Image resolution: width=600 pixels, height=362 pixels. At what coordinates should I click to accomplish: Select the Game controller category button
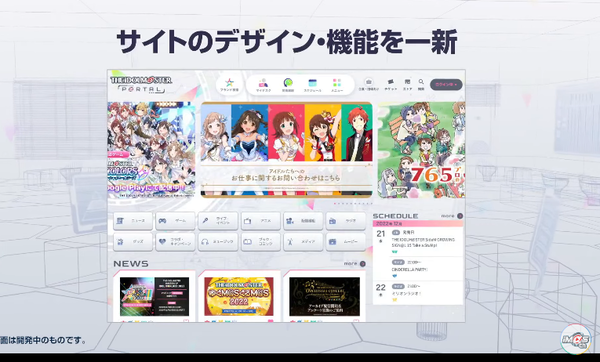[x=175, y=221]
